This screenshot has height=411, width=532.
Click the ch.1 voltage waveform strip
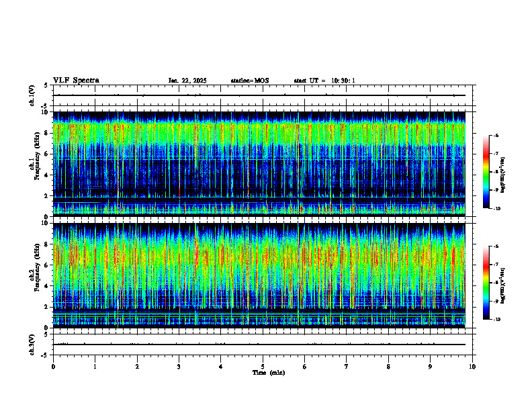(259, 95)
